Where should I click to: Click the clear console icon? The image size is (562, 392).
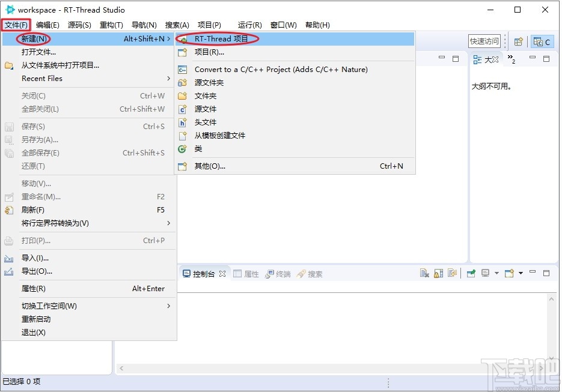[425, 274]
